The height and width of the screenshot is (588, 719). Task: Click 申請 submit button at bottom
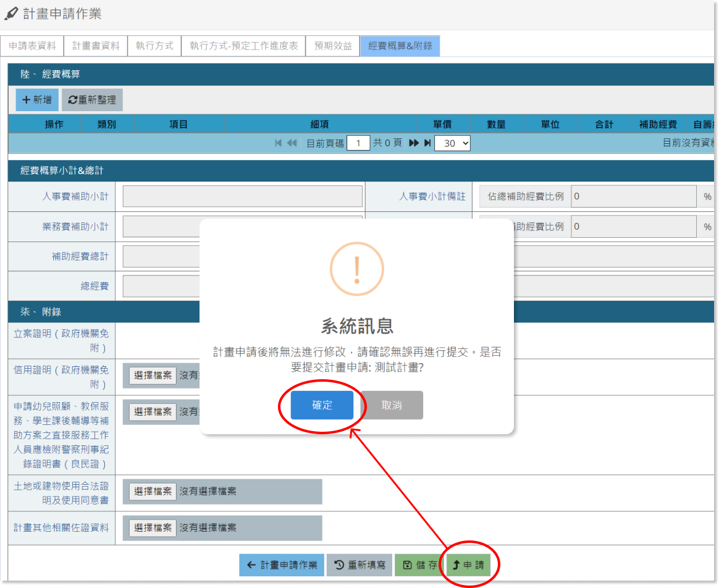click(x=468, y=565)
